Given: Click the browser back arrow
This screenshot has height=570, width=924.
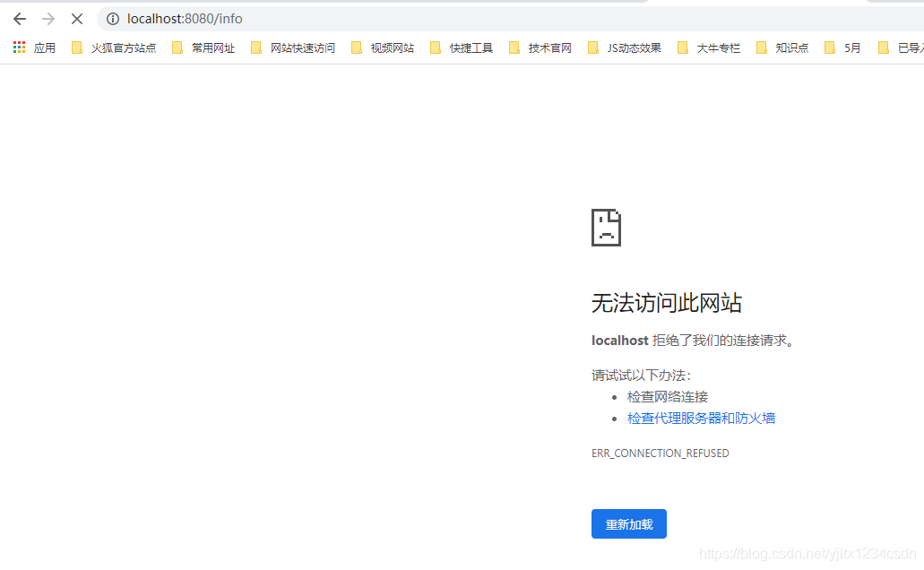Looking at the screenshot, I should 20,19.
